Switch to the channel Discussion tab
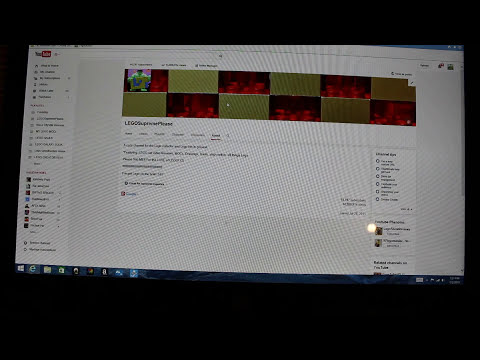 pos(198,135)
